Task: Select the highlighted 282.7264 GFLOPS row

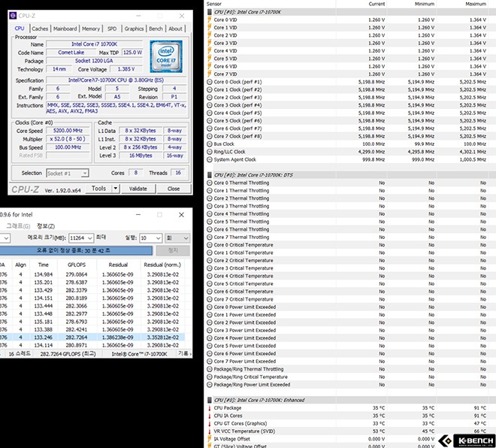Action: pos(92,338)
